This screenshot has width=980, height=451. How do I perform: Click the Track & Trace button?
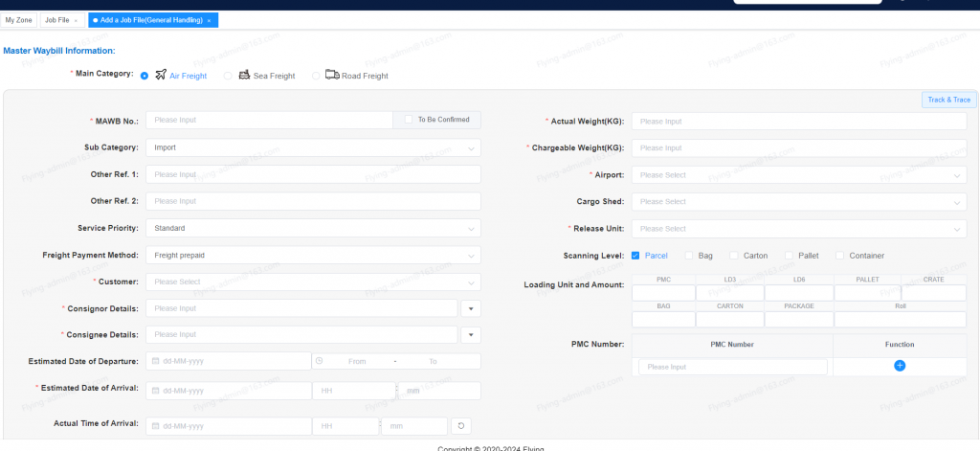point(948,100)
